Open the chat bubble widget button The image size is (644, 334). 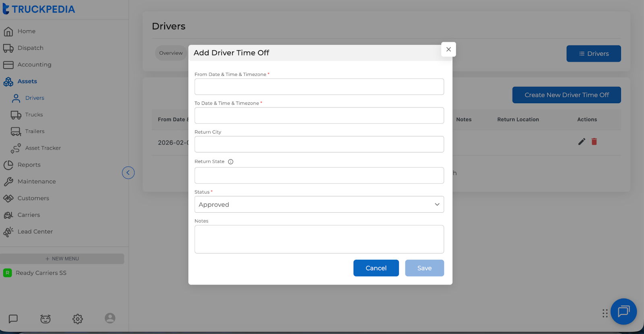pos(623,311)
